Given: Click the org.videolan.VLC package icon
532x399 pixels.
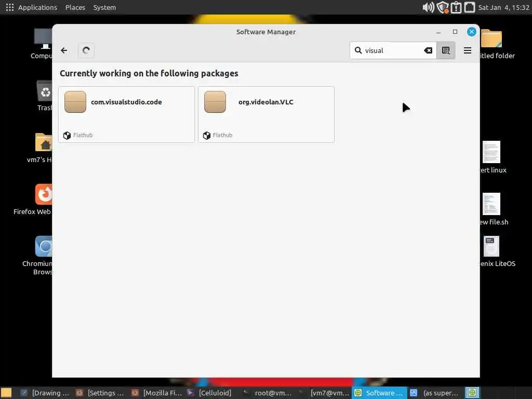Looking at the screenshot, I should [215, 102].
